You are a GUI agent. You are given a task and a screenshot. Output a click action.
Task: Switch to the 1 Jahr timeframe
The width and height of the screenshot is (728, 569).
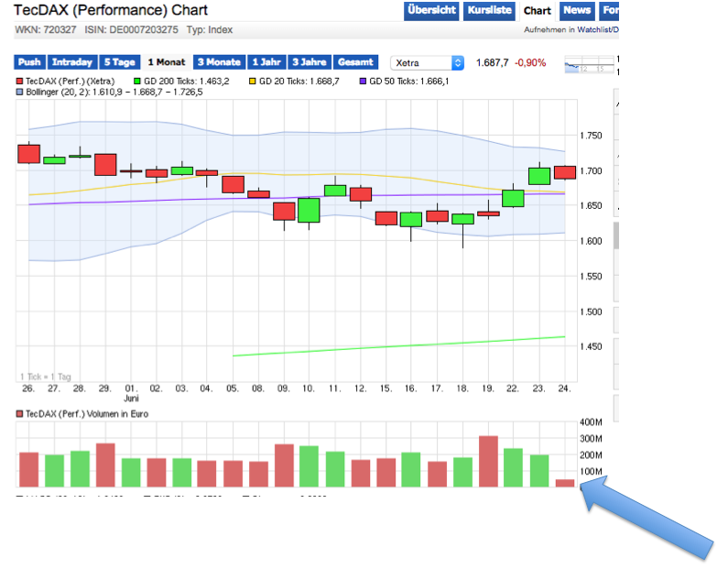coord(266,62)
